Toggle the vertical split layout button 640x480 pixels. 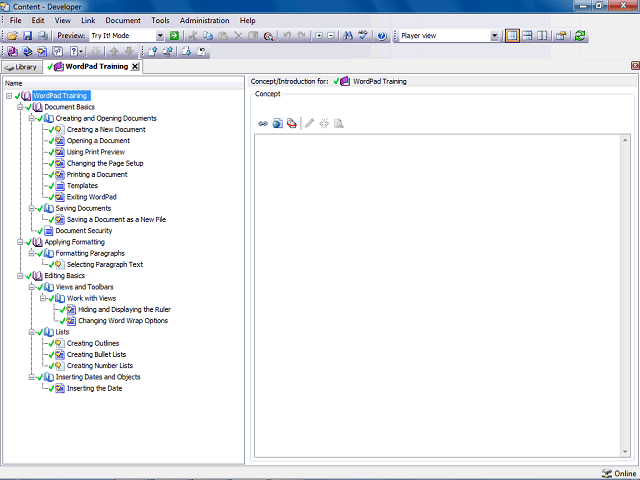(x=542, y=36)
